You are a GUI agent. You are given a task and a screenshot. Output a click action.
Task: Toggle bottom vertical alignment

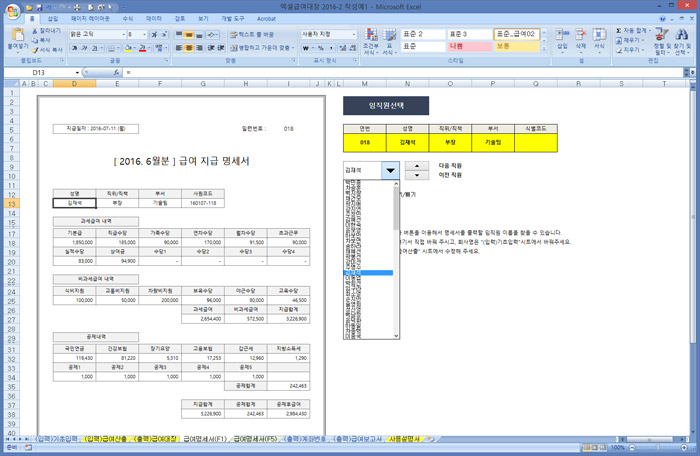(x=199, y=34)
